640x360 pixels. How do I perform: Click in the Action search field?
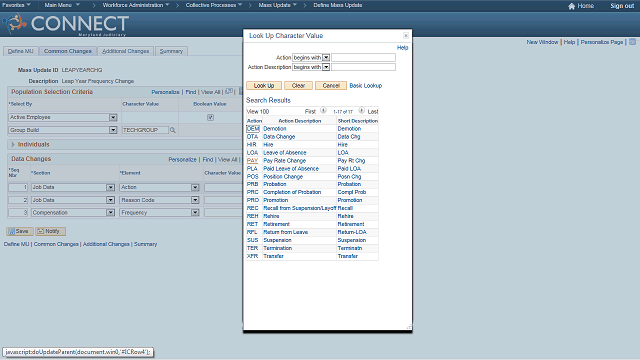(x=363, y=58)
